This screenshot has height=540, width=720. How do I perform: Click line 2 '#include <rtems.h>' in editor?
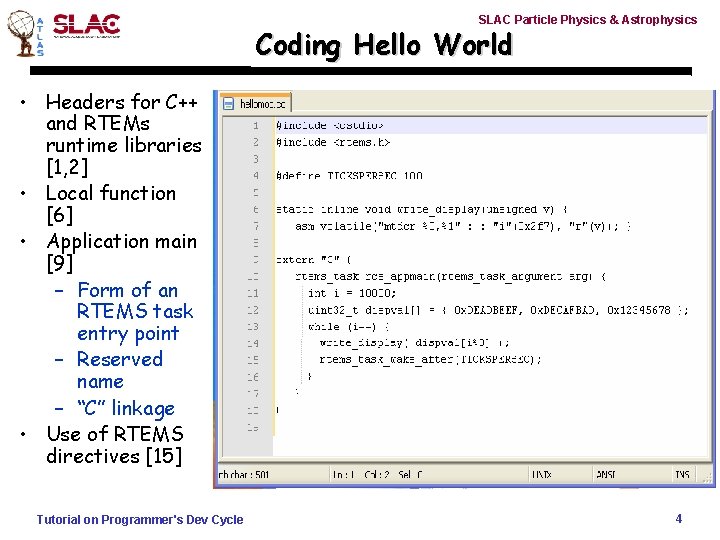333,142
